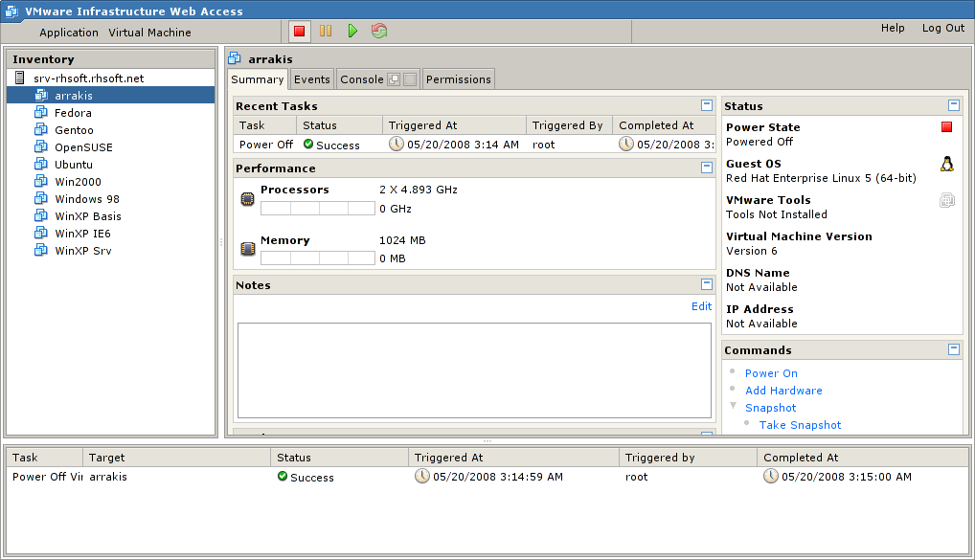Image resolution: width=975 pixels, height=560 pixels.
Task: Collapse the Snapshot commands triangle
Action: (x=733, y=406)
